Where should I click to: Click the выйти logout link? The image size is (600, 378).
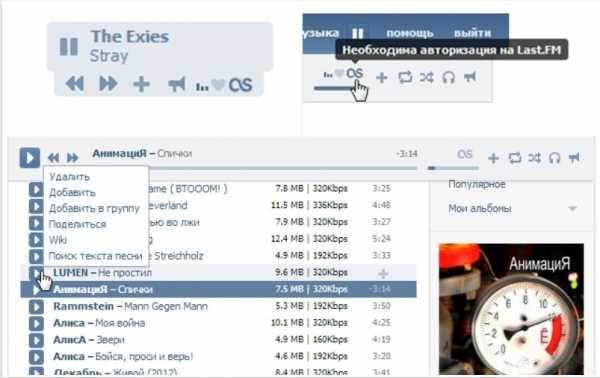click(x=472, y=33)
